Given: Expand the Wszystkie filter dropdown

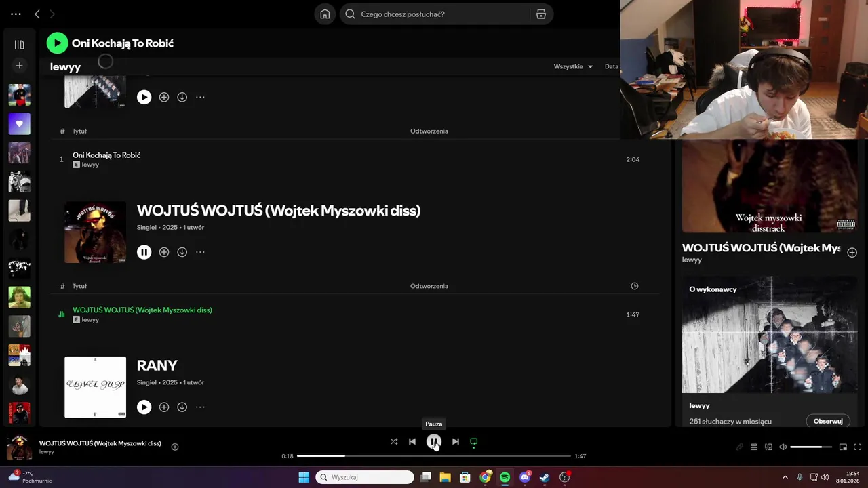Looking at the screenshot, I should 573,66.
